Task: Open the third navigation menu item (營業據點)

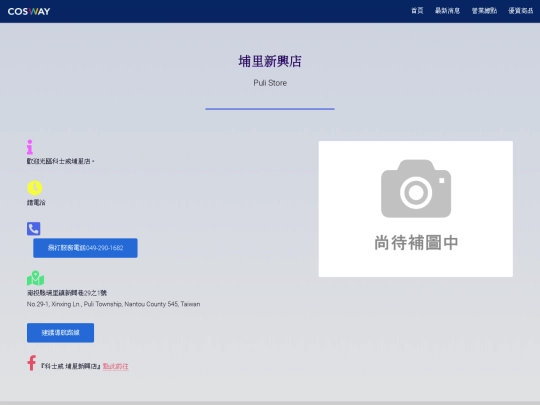Action: [x=484, y=11]
